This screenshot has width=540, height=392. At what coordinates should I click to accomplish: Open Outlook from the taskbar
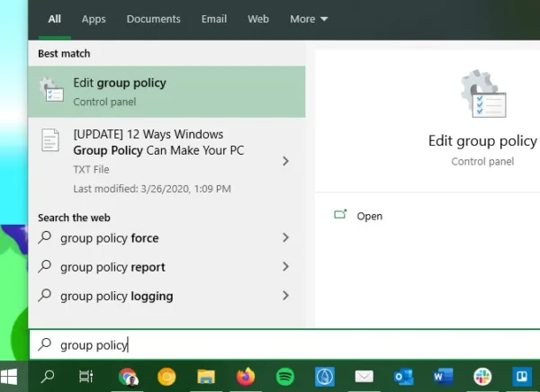coord(403,377)
